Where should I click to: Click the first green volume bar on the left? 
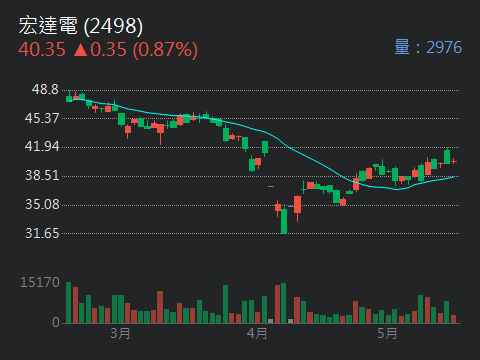pyautogui.click(x=69, y=303)
